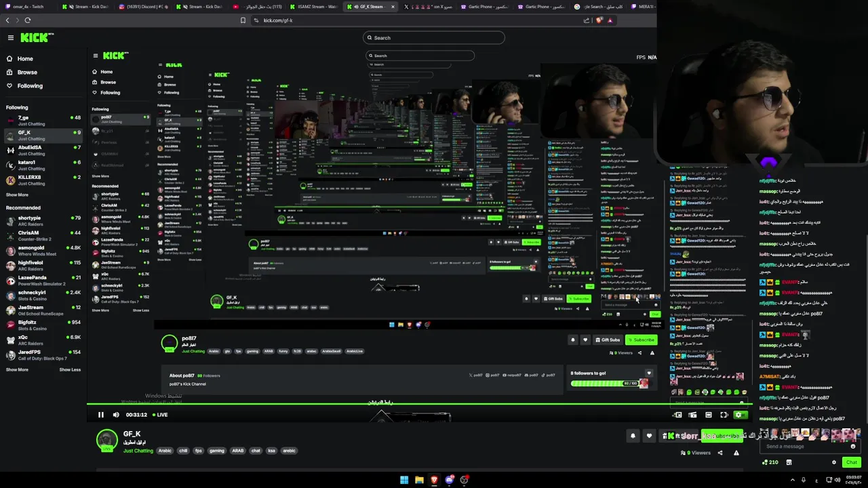The width and height of the screenshot is (868, 488).
Task: Open Discord from the taskbar
Action: click(x=449, y=480)
